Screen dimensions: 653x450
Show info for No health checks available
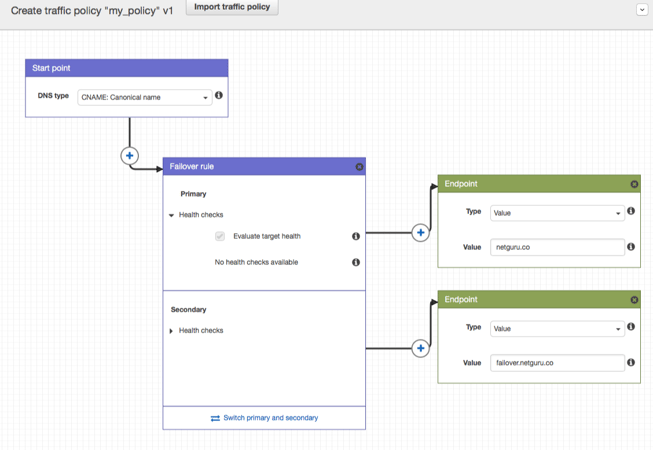(356, 262)
